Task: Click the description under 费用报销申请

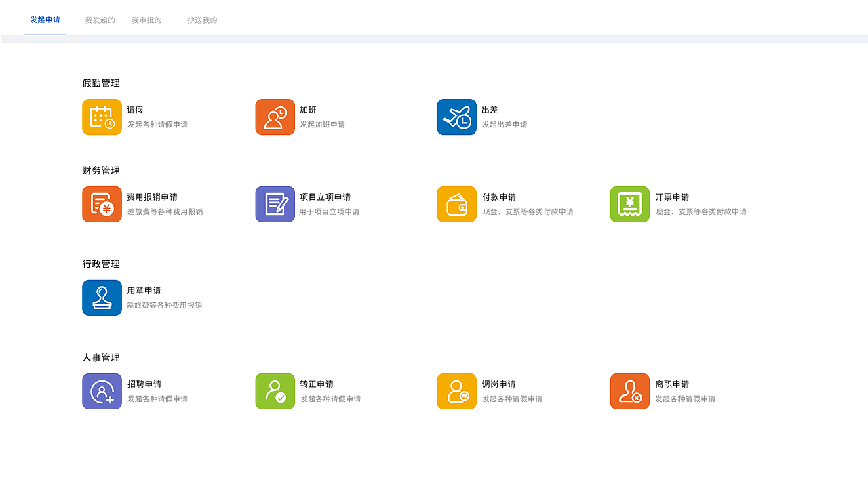Action: coord(165,212)
